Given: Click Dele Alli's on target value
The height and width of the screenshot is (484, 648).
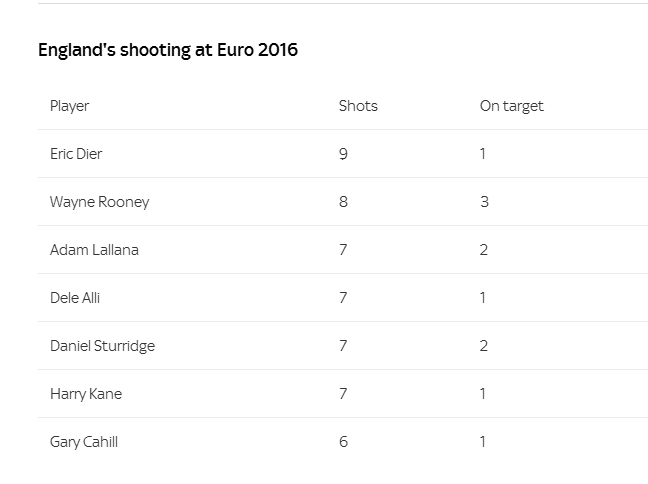Looking at the screenshot, I should tap(483, 298).
